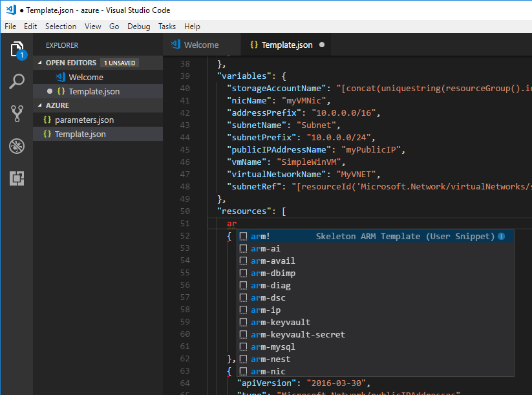Screen dimensions: 532x395
Task: Collapse the AZURE folder section
Action: click(39, 105)
